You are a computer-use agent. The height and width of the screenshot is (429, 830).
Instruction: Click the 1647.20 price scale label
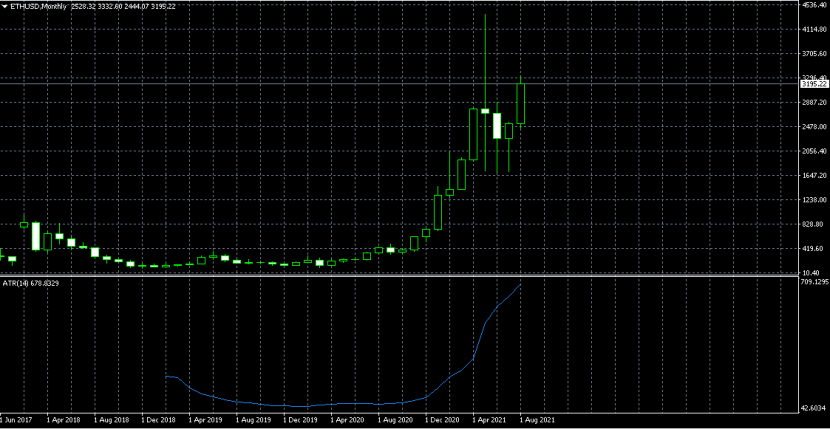815,176
